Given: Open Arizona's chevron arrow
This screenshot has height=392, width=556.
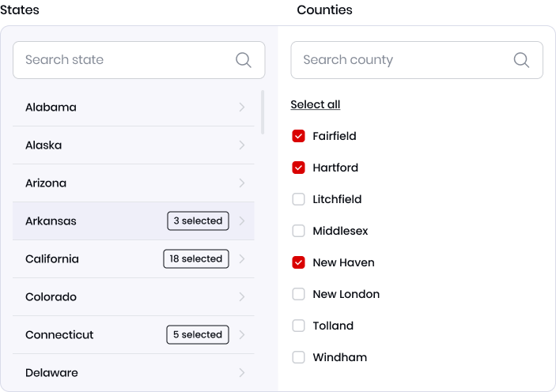Looking at the screenshot, I should tap(242, 183).
